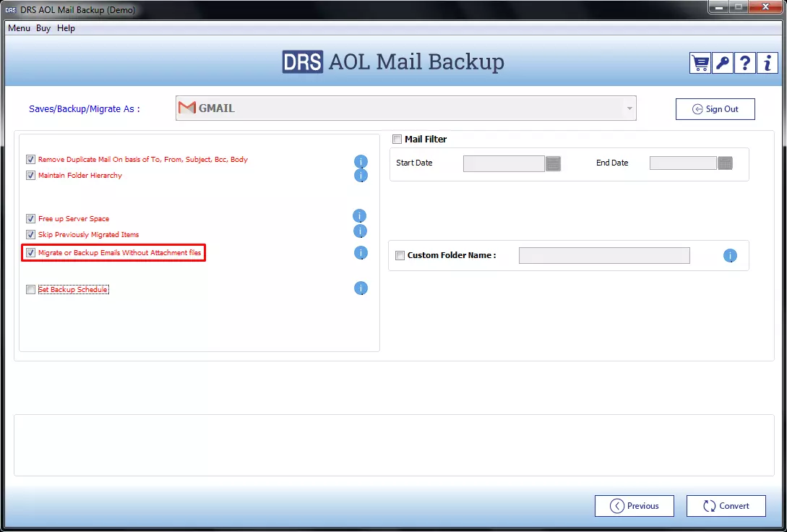Image resolution: width=787 pixels, height=532 pixels.
Task: Open the Start Date calendar picker
Action: coord(553,163)
